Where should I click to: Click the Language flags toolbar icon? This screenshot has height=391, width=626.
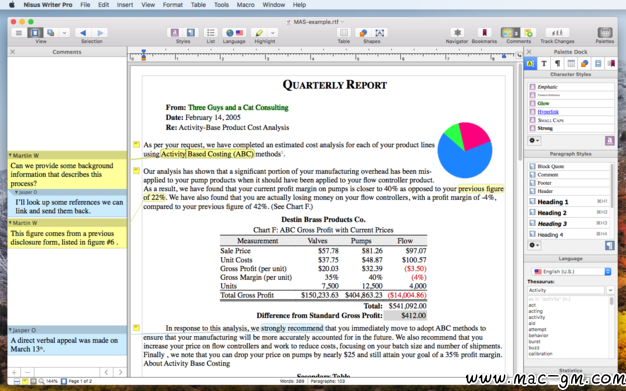[234, 33]
